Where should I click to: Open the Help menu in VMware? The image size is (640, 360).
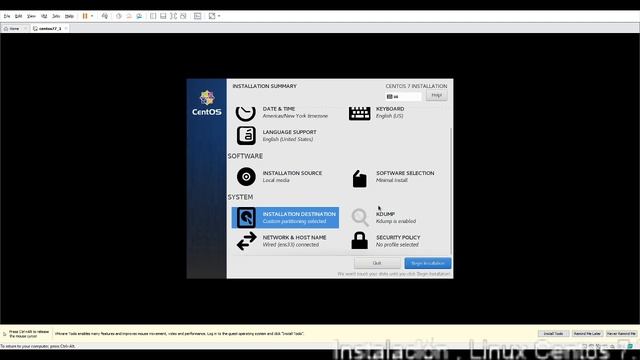[69, 16]
